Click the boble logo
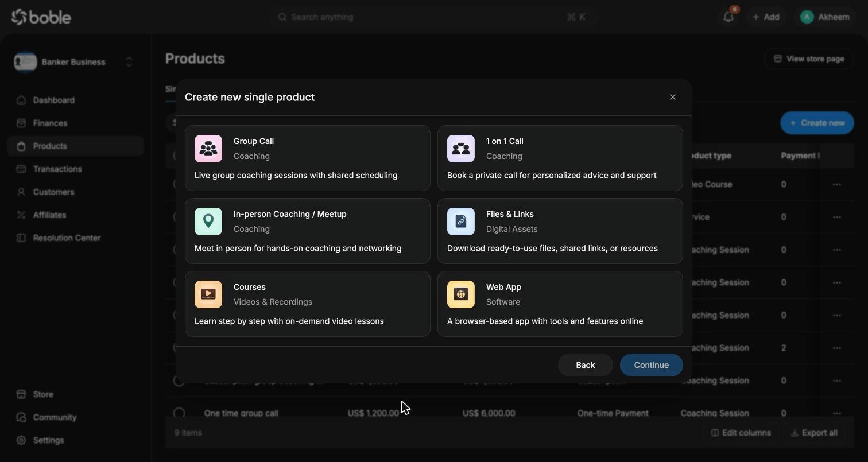 (41, 17)
